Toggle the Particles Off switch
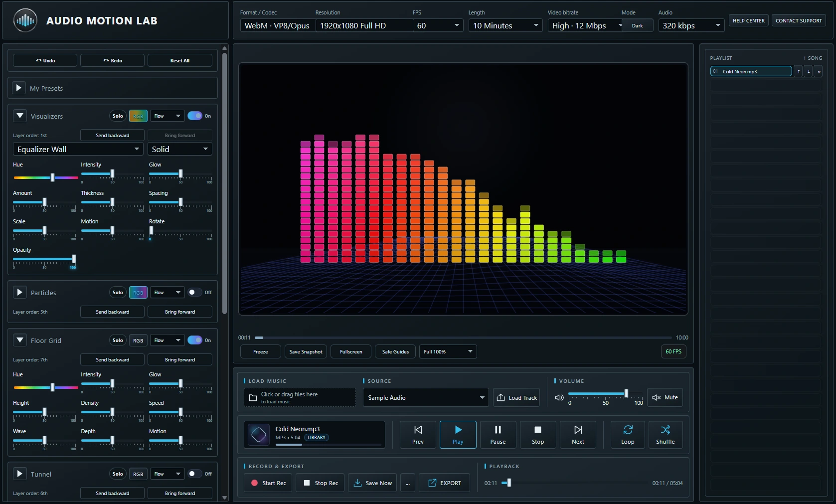836x504 pixels. [x=195, y=292]
